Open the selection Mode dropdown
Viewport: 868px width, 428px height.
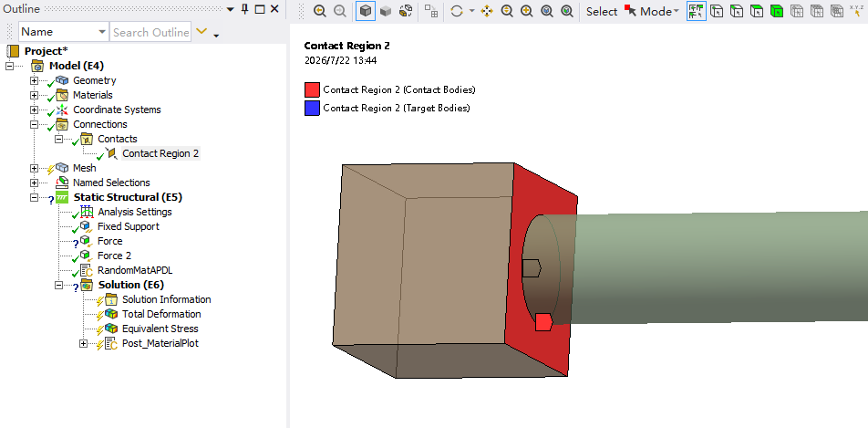coord(652,11)
